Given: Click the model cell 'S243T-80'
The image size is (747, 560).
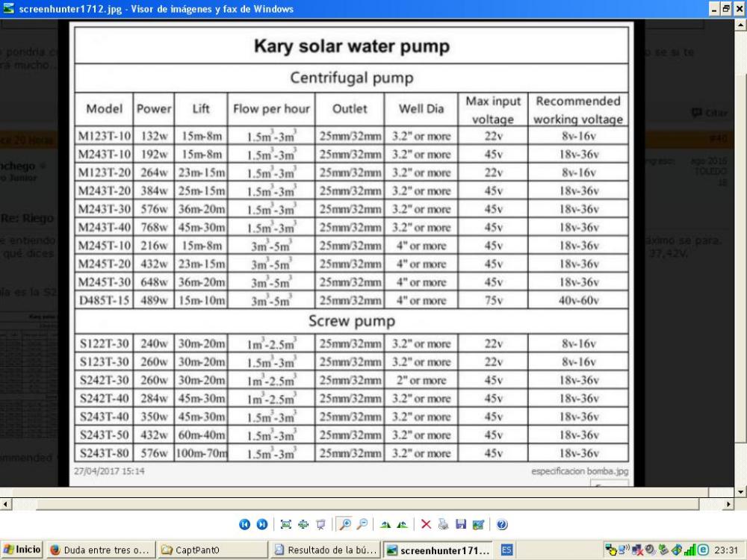Looking at the screenshot, I should (105, 453).
